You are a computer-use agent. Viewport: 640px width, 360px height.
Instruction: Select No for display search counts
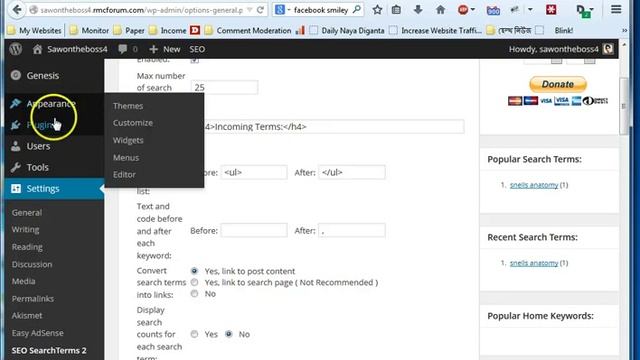tap(229, 334)
